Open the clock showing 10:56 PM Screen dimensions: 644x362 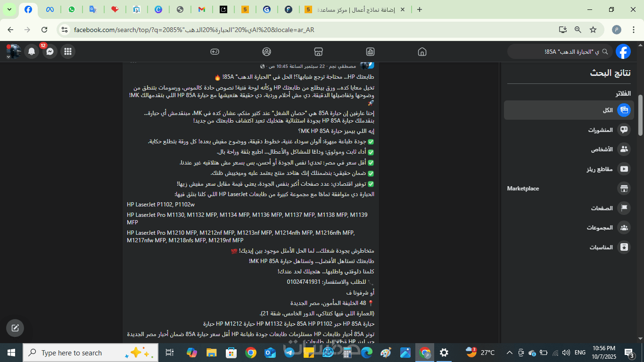point(604,353)
